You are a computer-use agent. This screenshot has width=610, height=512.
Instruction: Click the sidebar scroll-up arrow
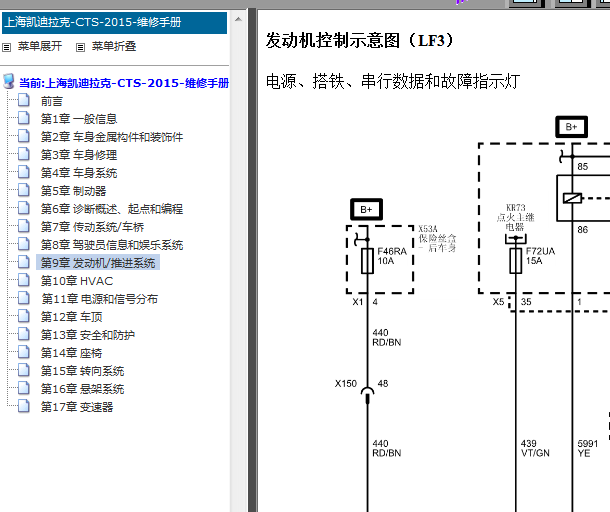tap(238, 19)
